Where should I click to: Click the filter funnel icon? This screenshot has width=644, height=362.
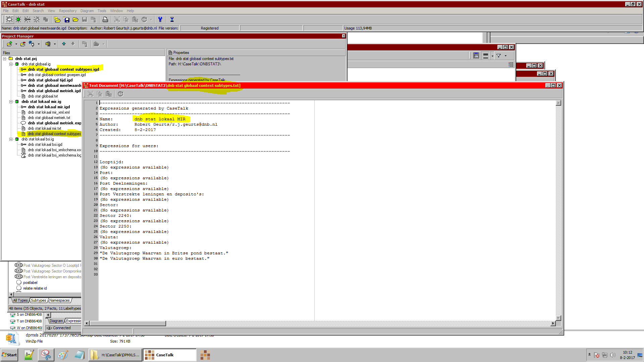coord(499,56)
